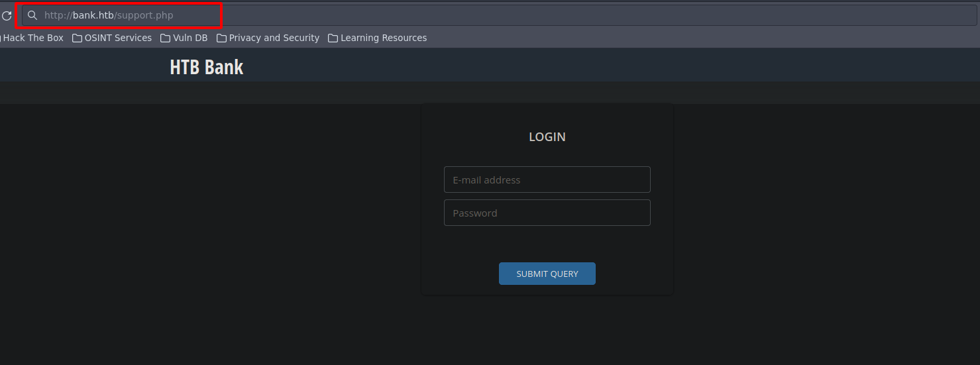Go to the HTB Bank site title

point(206,67)
